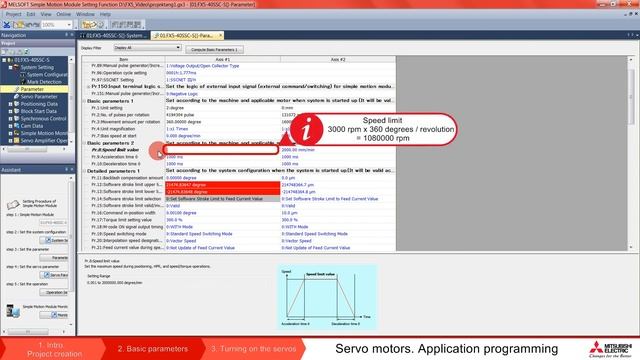640x360 pixels.
Task: Select the '0:WITH Mode' cell in Axis #1
Action: (222, 227)
